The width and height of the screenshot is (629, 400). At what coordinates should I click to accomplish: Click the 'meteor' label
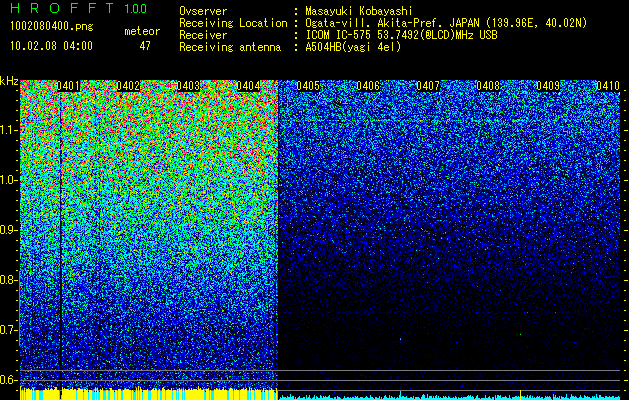click(x=142, y=31)
